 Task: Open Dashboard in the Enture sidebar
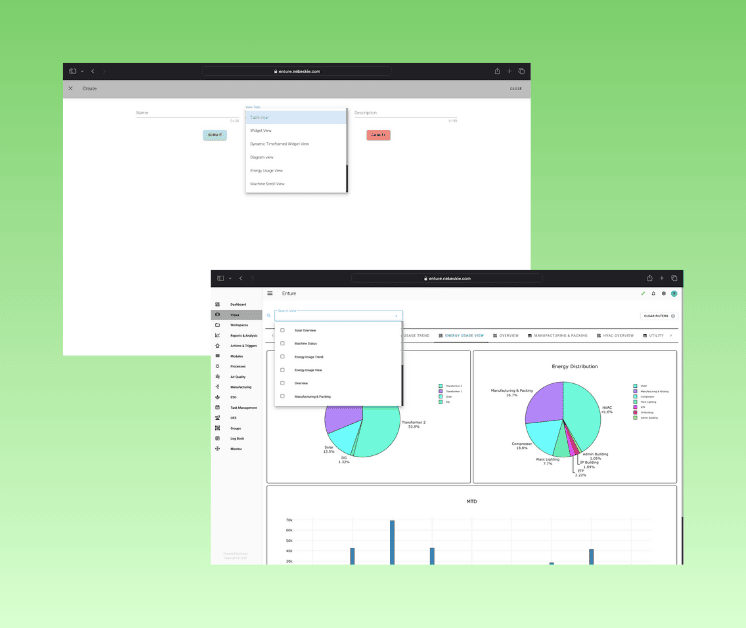236,304
